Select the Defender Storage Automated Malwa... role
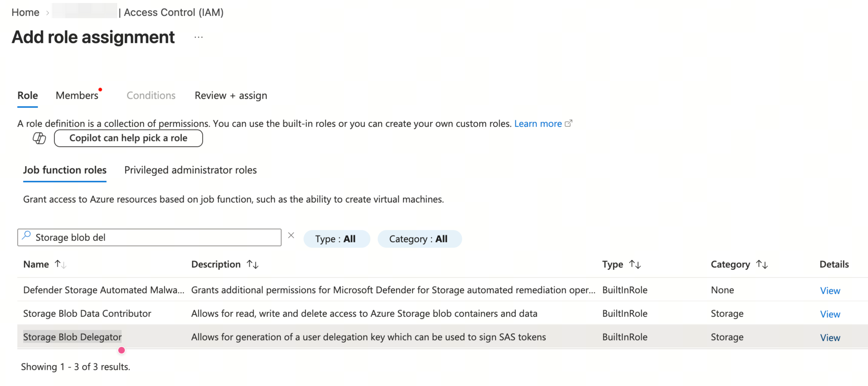The image size is (868, 386). 104,290
